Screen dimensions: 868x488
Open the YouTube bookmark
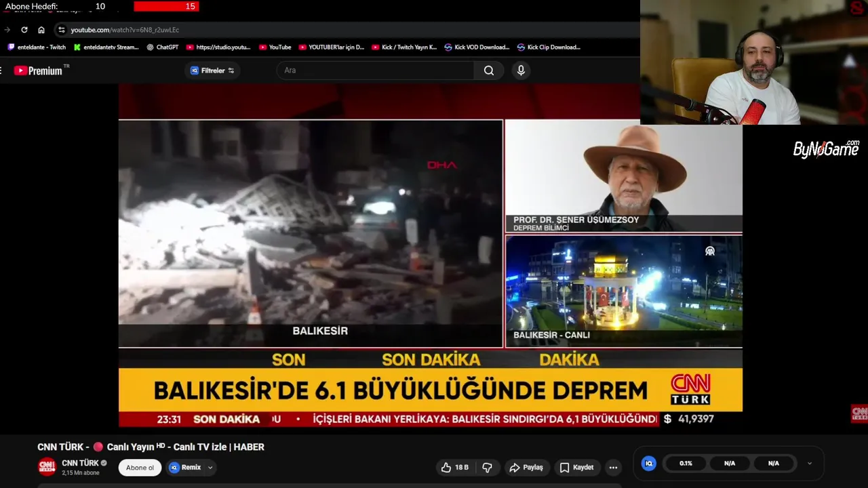275,47
